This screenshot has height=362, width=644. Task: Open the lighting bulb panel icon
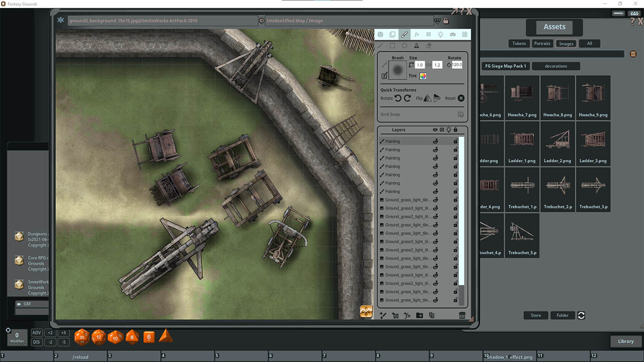pyautogui.click(x=441, y=34)
